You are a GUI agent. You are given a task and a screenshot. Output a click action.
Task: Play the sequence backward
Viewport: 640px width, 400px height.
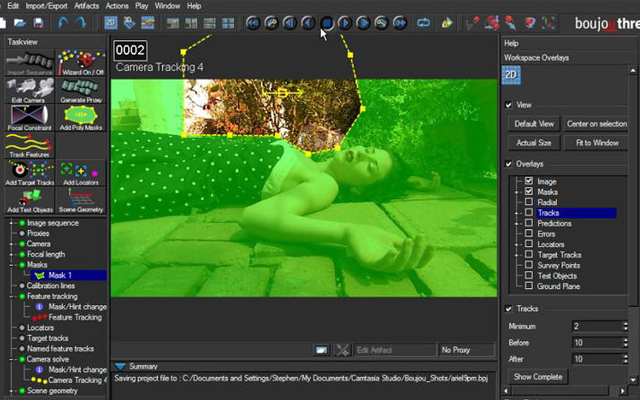click(308, 23)
